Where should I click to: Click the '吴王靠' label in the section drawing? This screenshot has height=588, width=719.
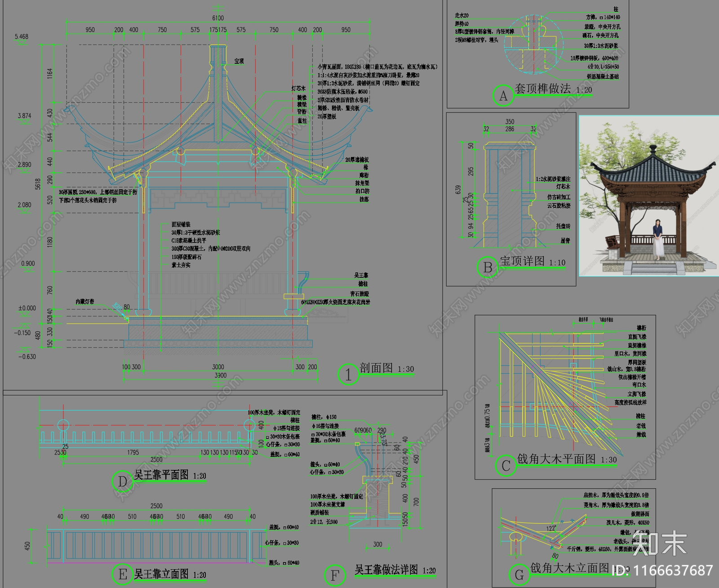coord(361,275)
